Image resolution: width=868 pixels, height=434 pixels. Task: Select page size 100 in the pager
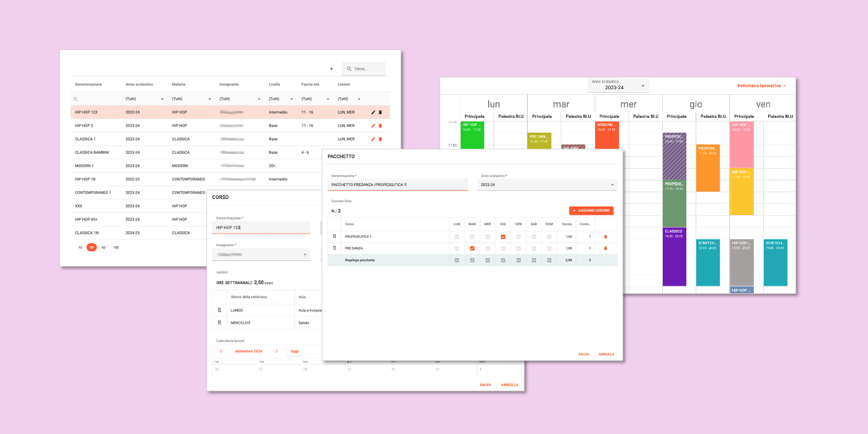[116, 247]
